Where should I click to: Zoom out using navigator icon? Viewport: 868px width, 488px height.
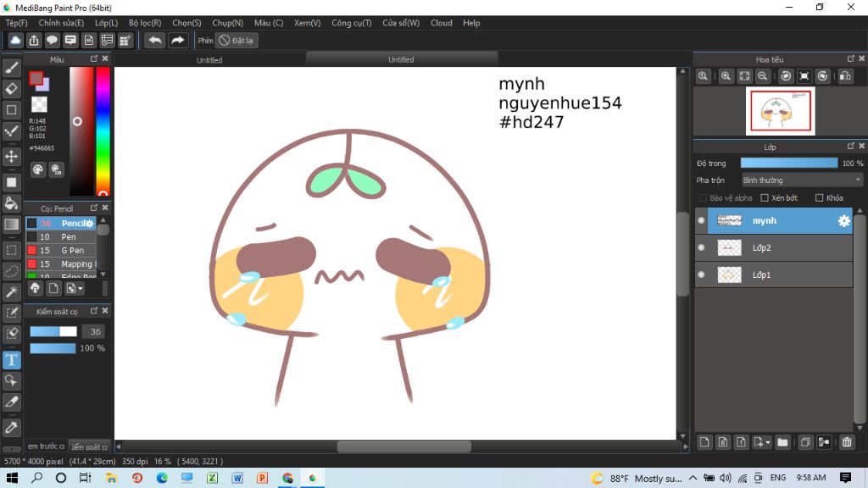[763, 76]
